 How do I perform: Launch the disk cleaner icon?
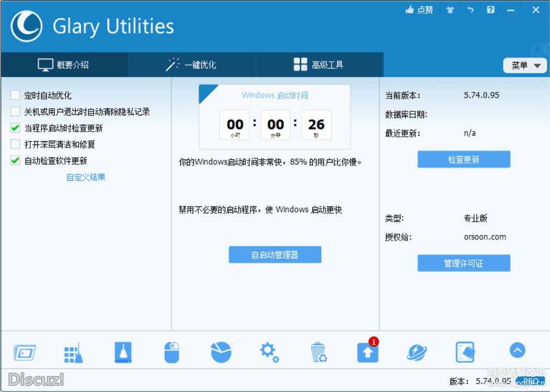(x=123, y=352)
